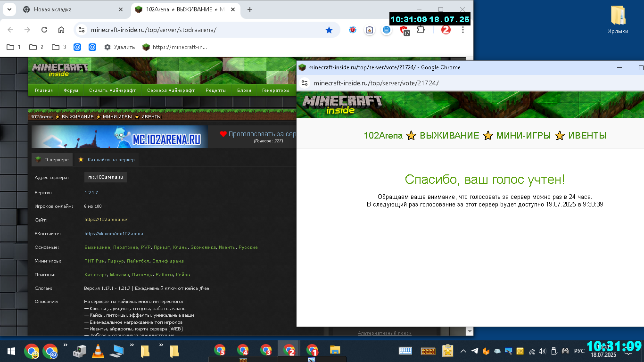Open second blue @ mail bookmark

[92, 47]
